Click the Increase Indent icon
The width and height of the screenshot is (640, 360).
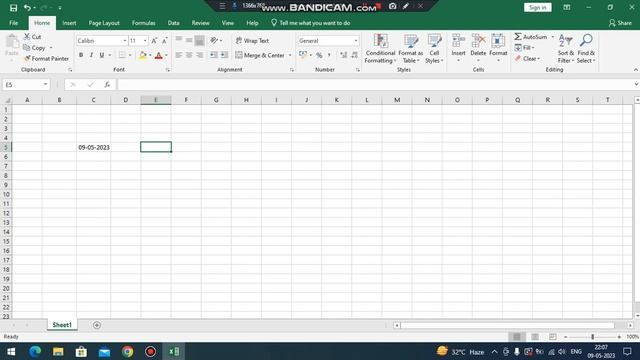(x=224, y=55)
